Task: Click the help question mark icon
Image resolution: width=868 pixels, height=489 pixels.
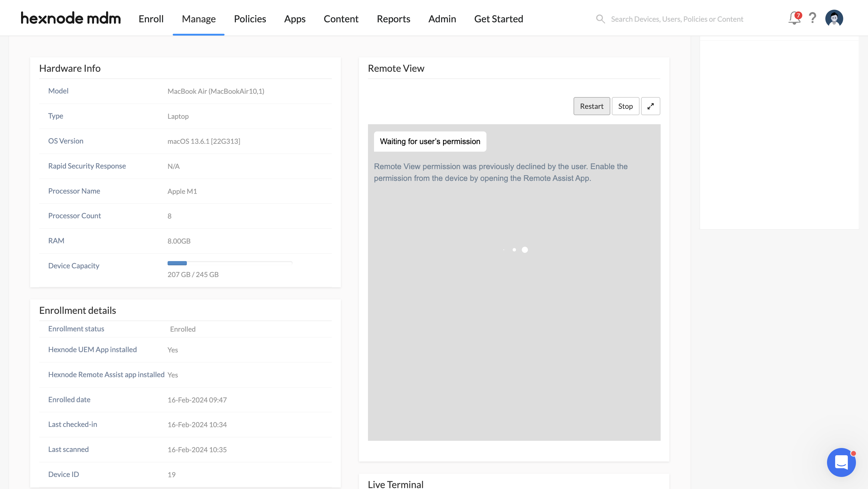Action: (813, 18)
